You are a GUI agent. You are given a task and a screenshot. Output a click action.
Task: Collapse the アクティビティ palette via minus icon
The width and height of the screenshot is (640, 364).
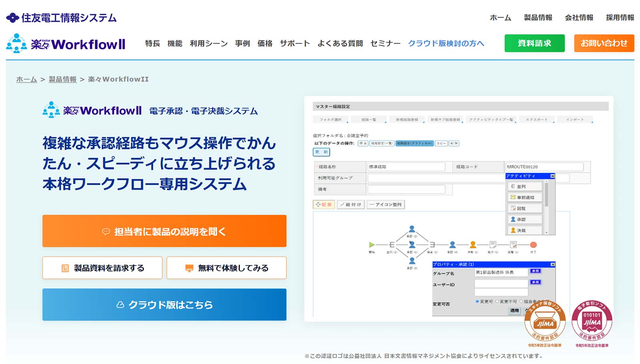click(552, 176)
